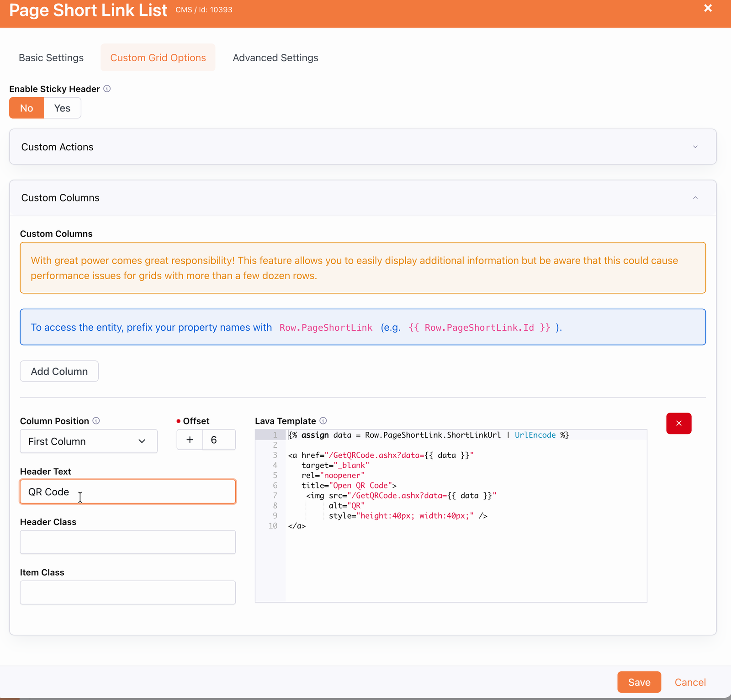Set Enable Sticky Header to Yes
This screenshot has width=731, height=700.
62,108
